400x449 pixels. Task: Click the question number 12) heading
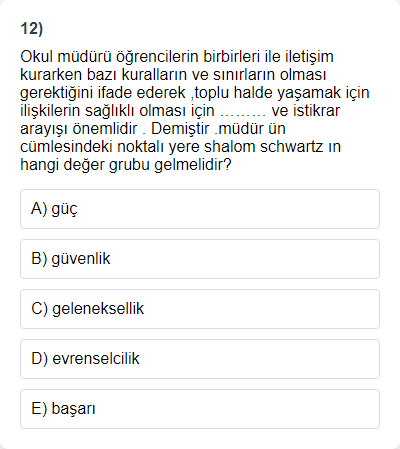[x=32, y=29]
